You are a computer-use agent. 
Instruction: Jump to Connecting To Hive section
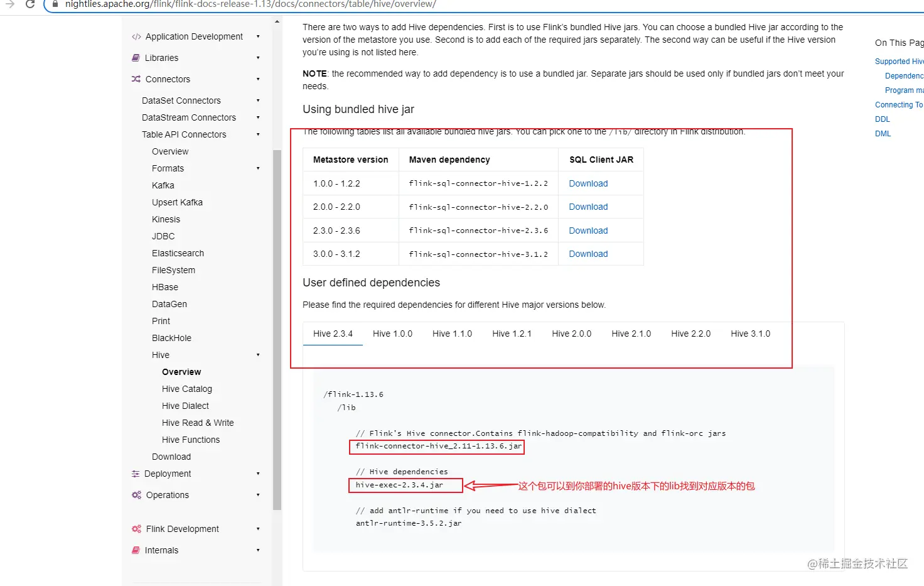pyautogui.click(x=899, y=105)
